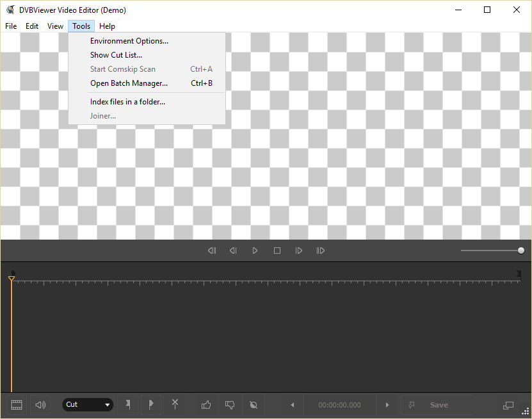
Task: Open the View menu
Action: (55, 26)
